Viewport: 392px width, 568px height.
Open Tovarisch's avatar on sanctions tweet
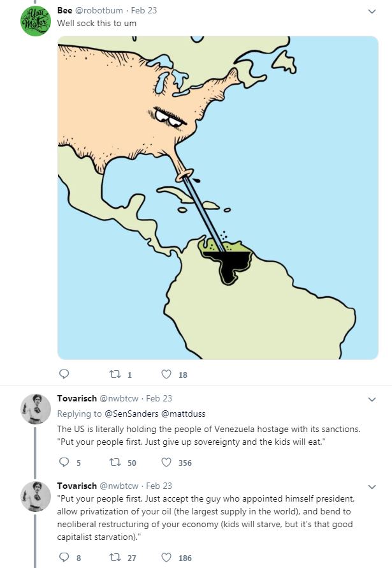tap(36, 409)
